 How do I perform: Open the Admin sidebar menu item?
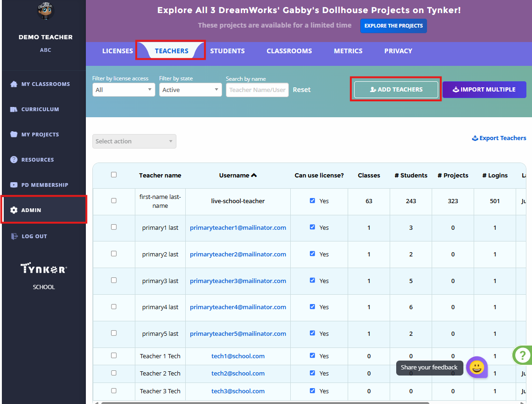coord(44,210)
